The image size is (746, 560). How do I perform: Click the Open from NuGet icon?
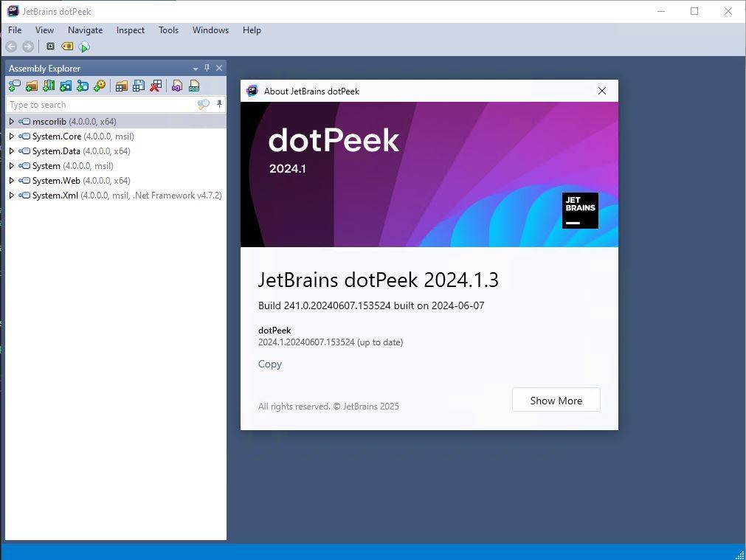83,86
